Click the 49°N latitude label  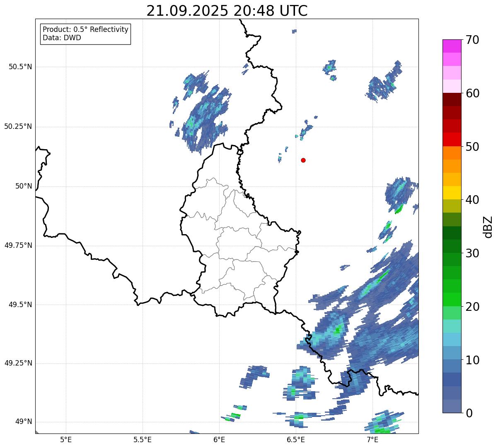(x=24, y=422)
